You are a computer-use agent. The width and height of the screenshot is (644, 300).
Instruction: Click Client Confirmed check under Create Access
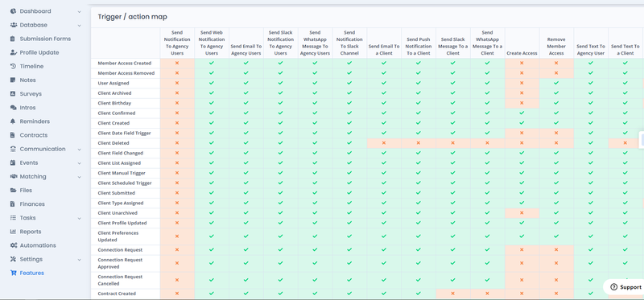point(522,113)
